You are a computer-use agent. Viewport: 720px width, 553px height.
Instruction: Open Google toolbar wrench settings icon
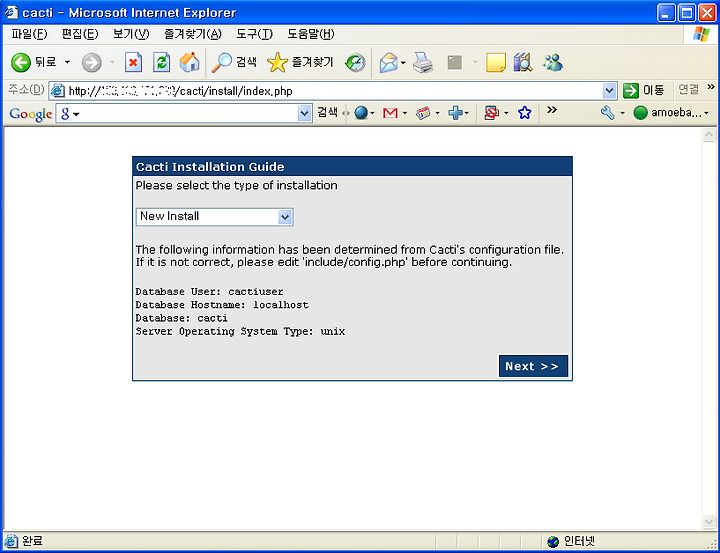[608, 113]
